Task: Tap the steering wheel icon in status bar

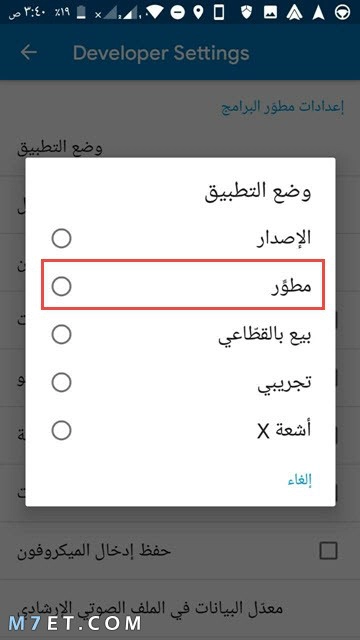Action: [341, 13]
